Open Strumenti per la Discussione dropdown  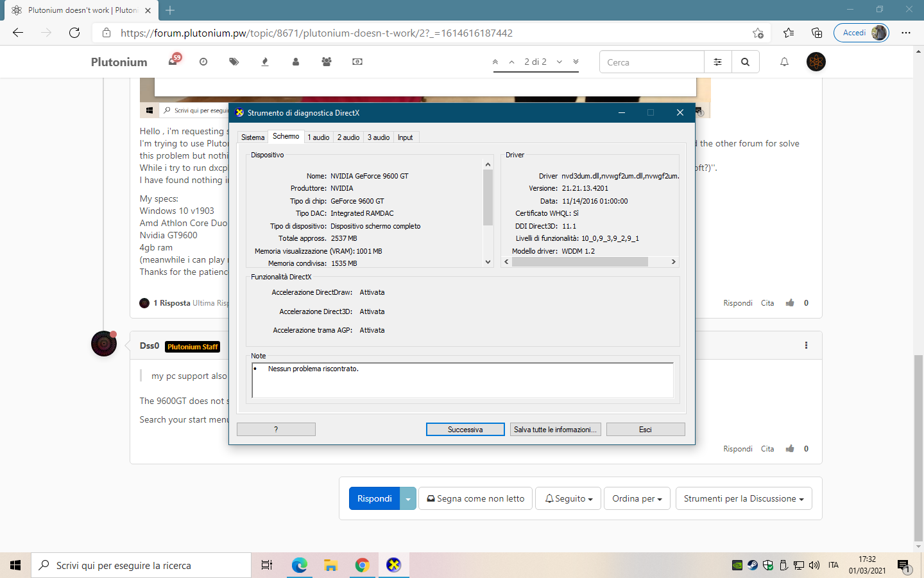744,498
